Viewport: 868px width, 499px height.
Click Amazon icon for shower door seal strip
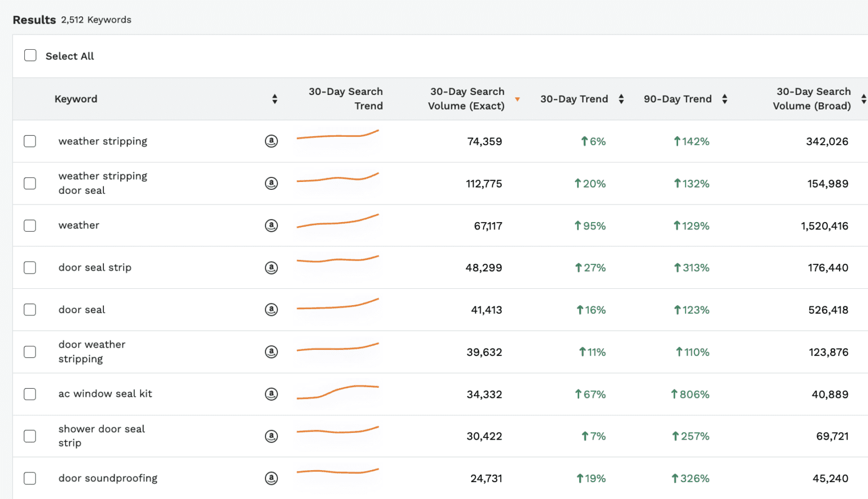tap(271, 436)
